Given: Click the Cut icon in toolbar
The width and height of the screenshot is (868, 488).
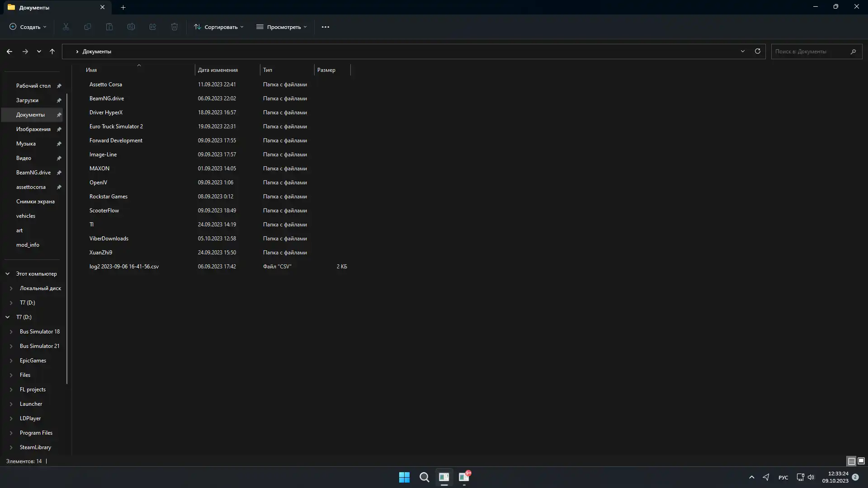Looking at the screenshot, I should [x=66, y=27].
